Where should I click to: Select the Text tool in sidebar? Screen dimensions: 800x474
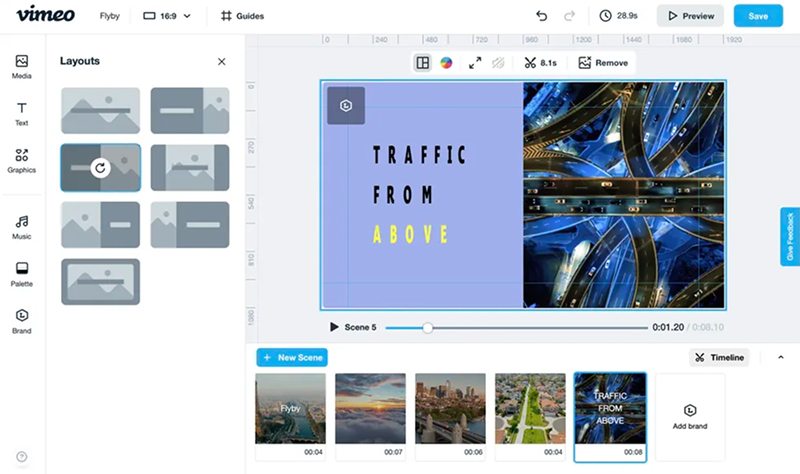click(21, 113)
